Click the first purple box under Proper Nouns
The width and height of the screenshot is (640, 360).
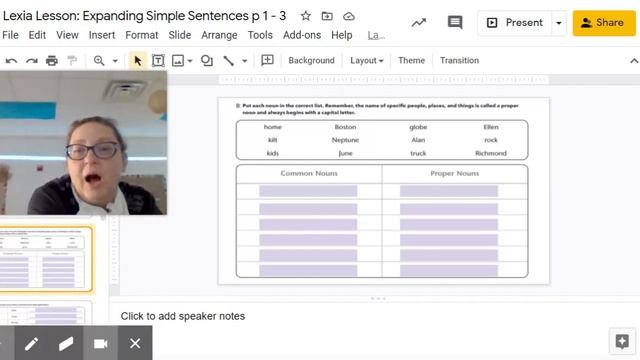coord(449,191)
